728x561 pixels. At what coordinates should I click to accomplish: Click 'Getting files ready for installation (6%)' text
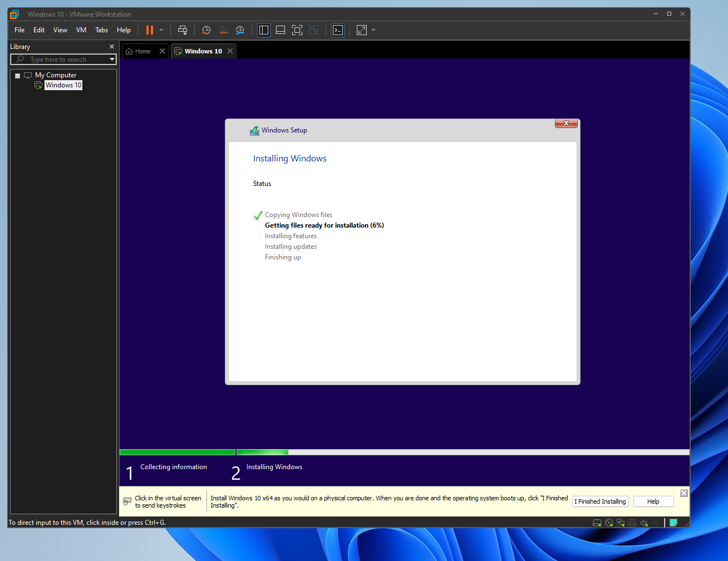[x=324, y=225]
